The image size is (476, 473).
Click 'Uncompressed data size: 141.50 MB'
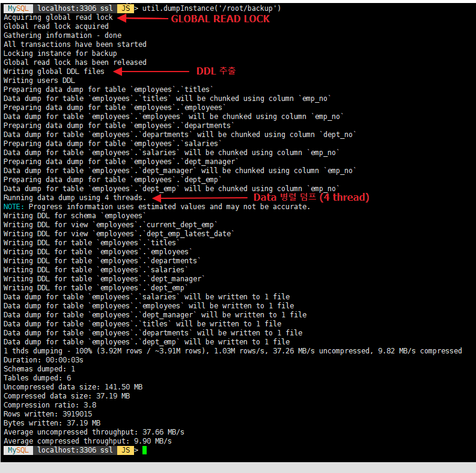point(73,387)
